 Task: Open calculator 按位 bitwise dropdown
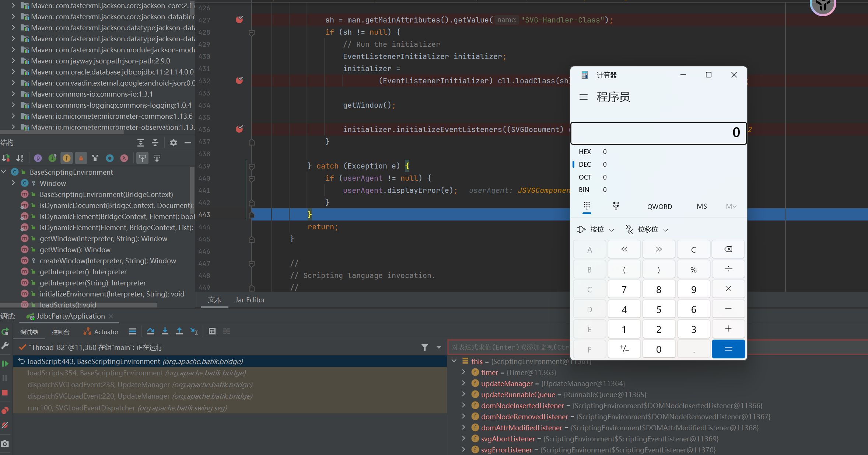click(596, 229)
